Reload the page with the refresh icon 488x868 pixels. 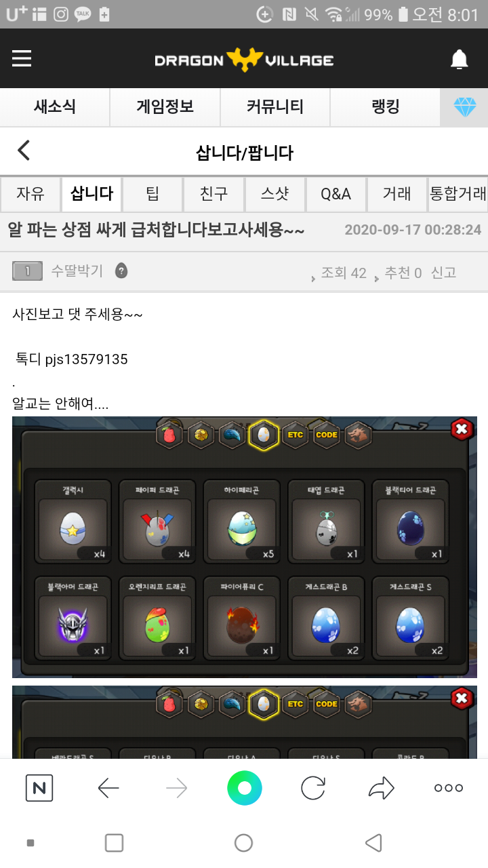tap(312, 788)
